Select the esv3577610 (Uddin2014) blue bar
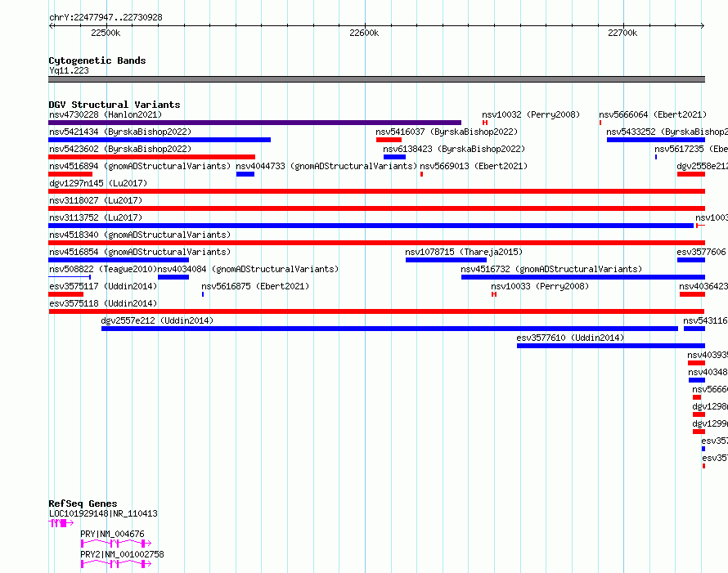 click(611, 346)
